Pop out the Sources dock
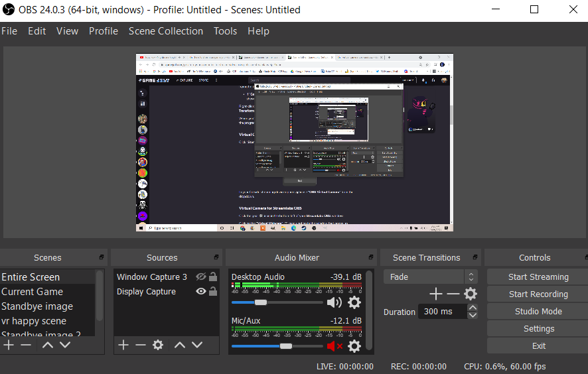588x374 pixels. (216, 257)
